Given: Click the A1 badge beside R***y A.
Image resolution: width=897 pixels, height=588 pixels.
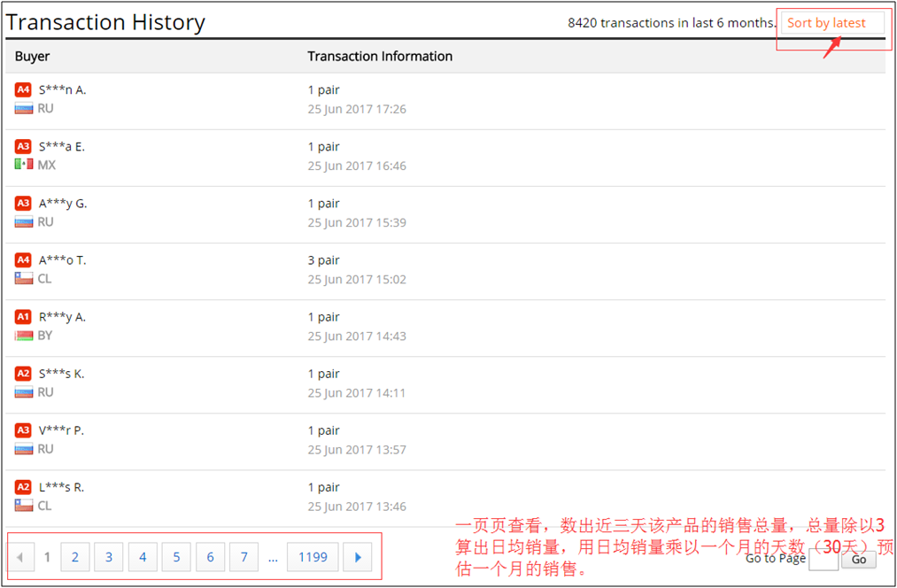Looking at the screenshot, I should tap(23, 316).
